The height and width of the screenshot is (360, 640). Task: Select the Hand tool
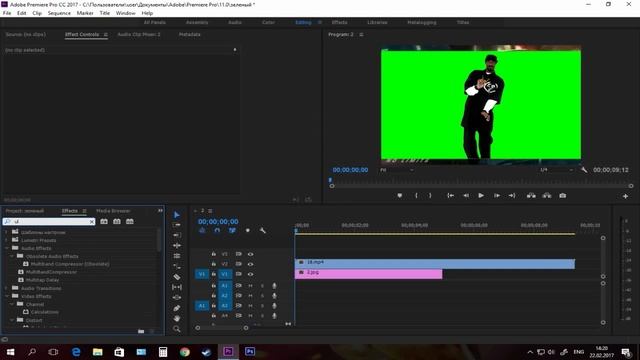177,318
